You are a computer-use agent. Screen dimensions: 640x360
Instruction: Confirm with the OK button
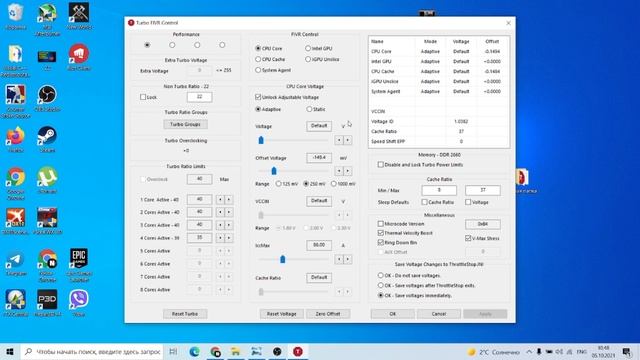coord(393,314)
